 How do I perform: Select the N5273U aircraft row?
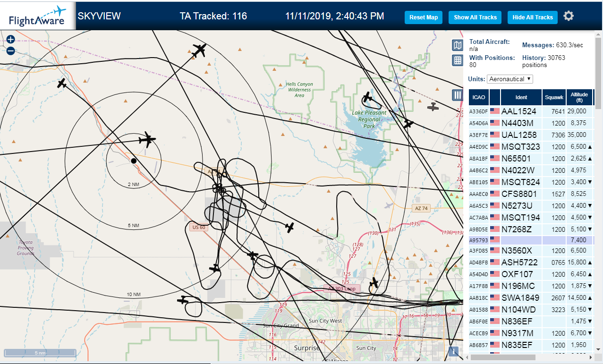531,205
